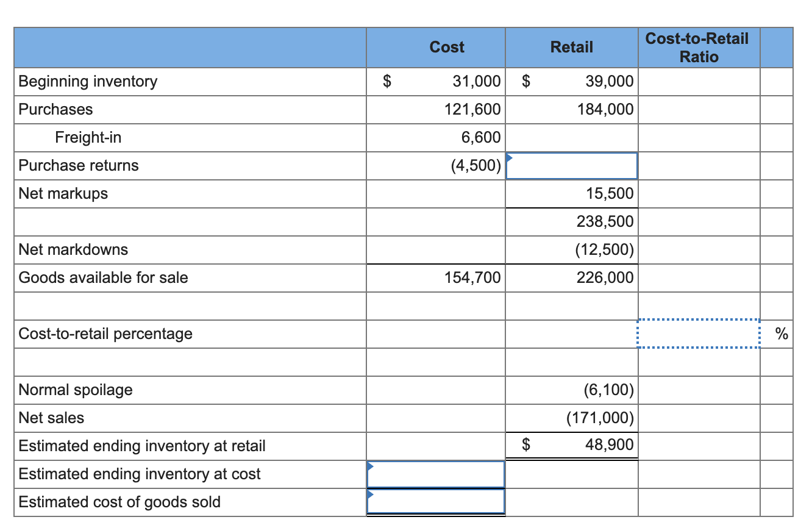Click the 154,700 goods available cost value

[472, 278]
